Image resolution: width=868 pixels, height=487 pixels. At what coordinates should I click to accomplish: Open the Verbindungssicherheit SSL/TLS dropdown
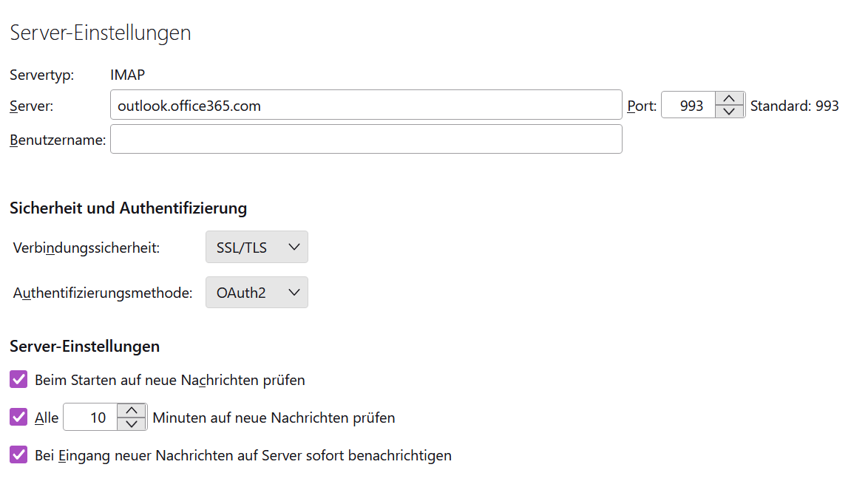257,248
